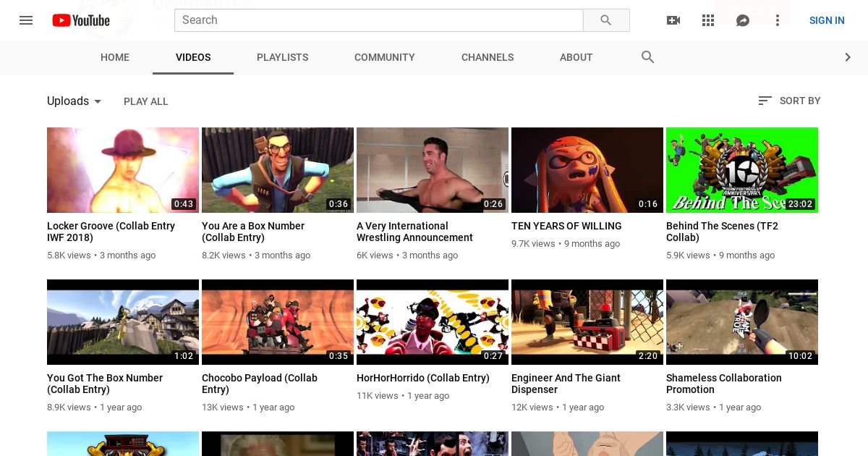
Task: Switch to the Home tab
Action: tap(115, 57)
